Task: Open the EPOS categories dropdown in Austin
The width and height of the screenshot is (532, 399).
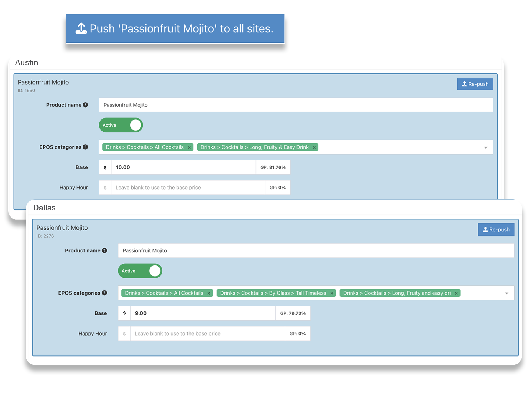Action: [x=485, y=147]
